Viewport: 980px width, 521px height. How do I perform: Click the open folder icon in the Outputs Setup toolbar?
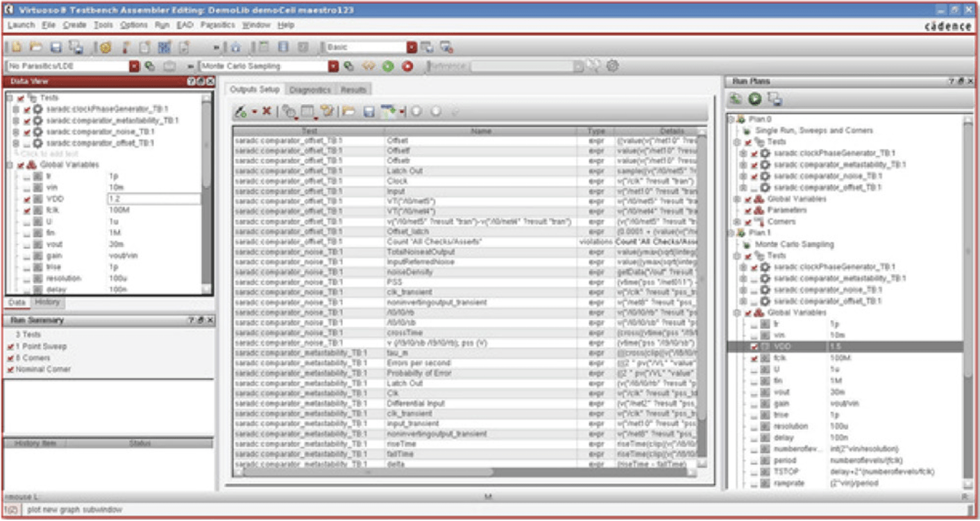point(349,111)
